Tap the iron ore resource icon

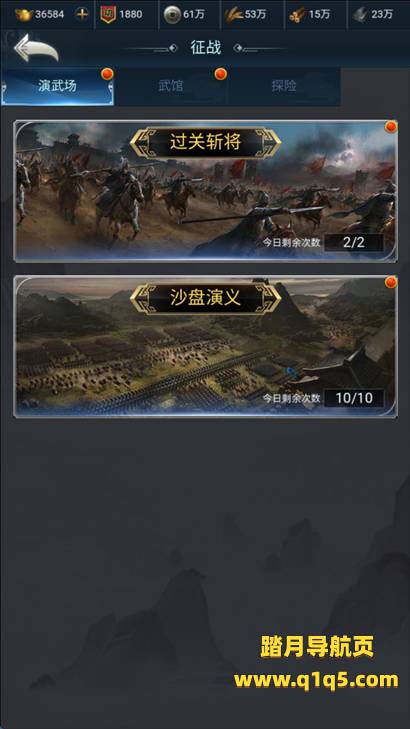click(360, 15)
